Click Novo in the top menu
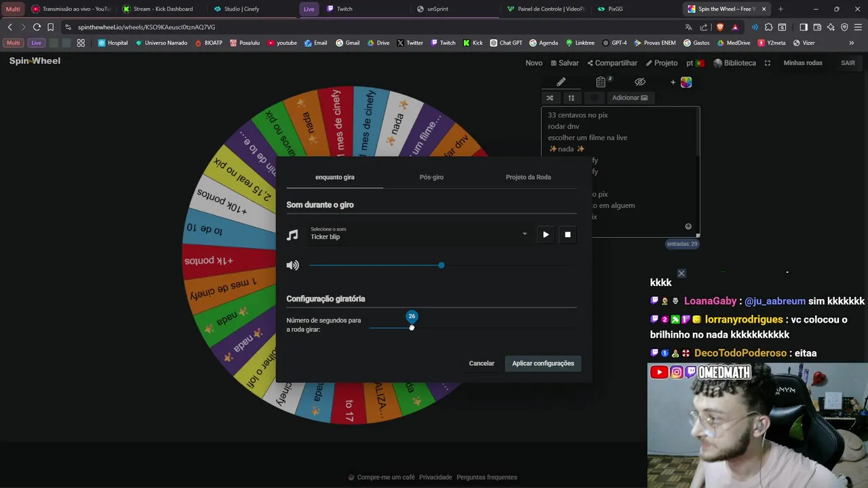This screenshot has height=488, width=868. pos(534,63)
